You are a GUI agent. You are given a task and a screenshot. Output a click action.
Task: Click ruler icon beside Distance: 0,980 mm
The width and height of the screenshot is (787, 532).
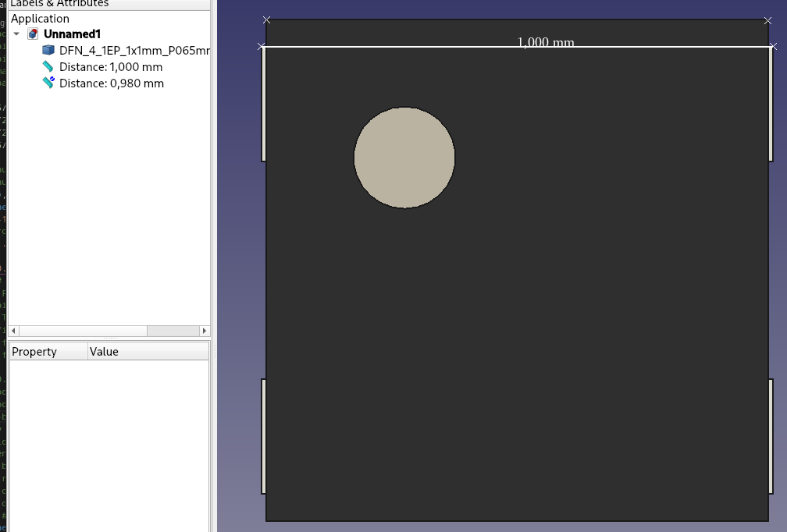point(48,83)
